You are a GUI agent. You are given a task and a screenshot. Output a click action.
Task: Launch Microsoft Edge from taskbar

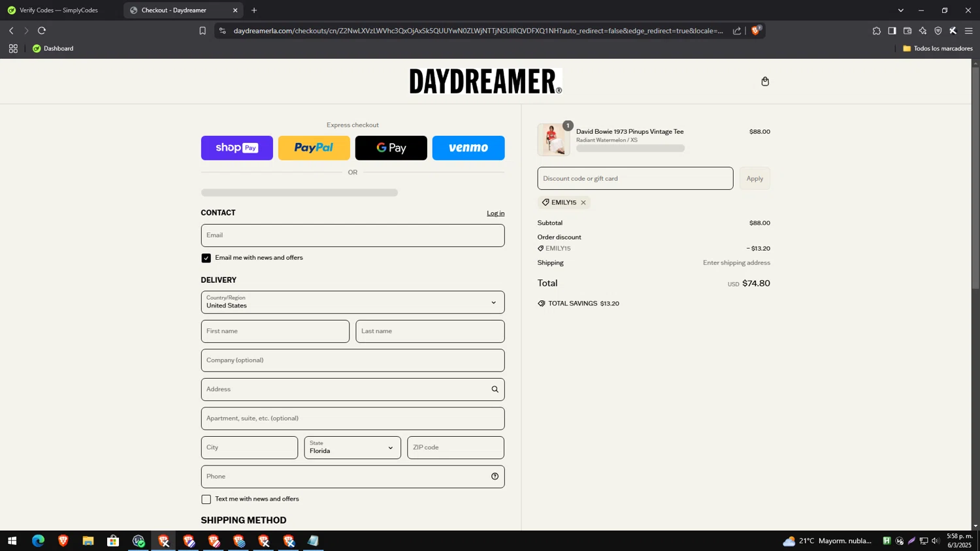[x=38, y=541]
